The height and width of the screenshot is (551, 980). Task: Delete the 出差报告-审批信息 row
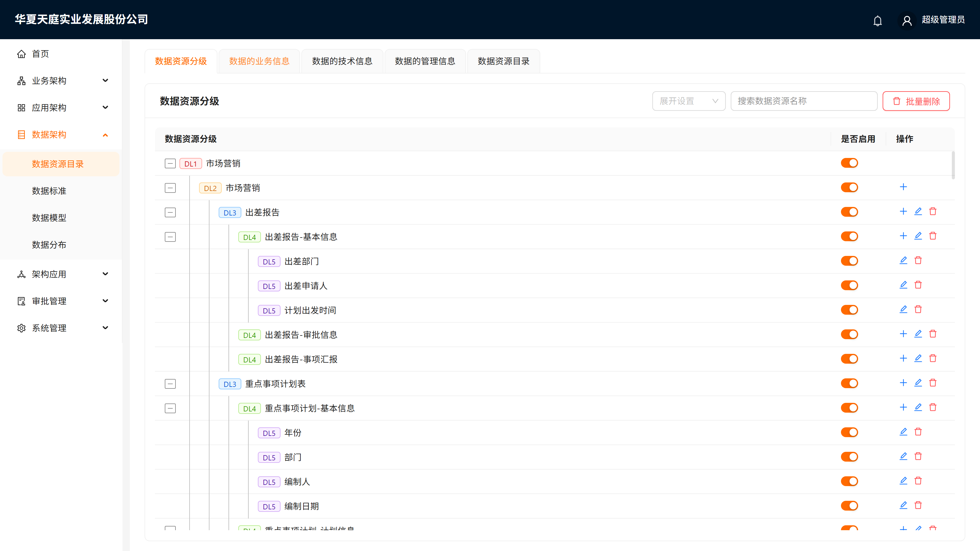933,334
